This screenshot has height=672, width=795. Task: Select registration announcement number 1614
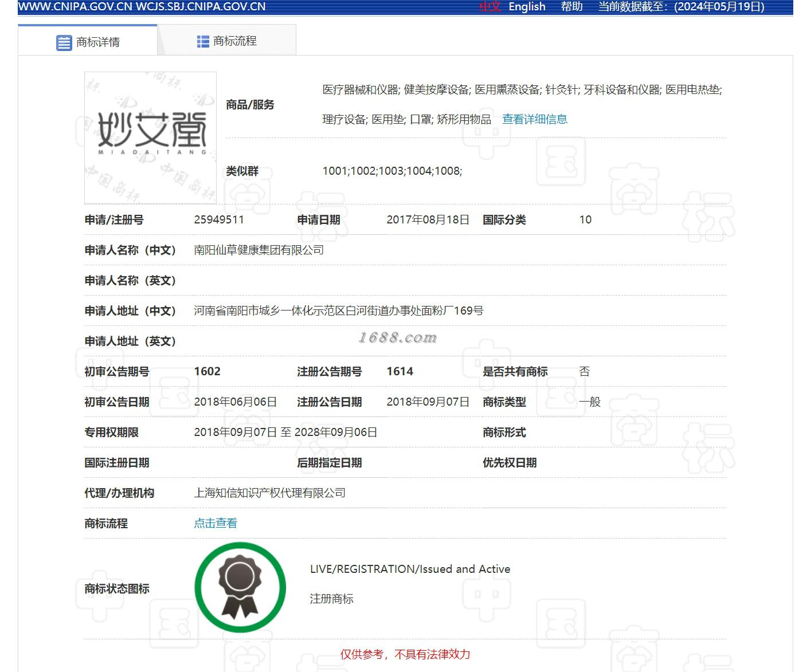(400, 371)
